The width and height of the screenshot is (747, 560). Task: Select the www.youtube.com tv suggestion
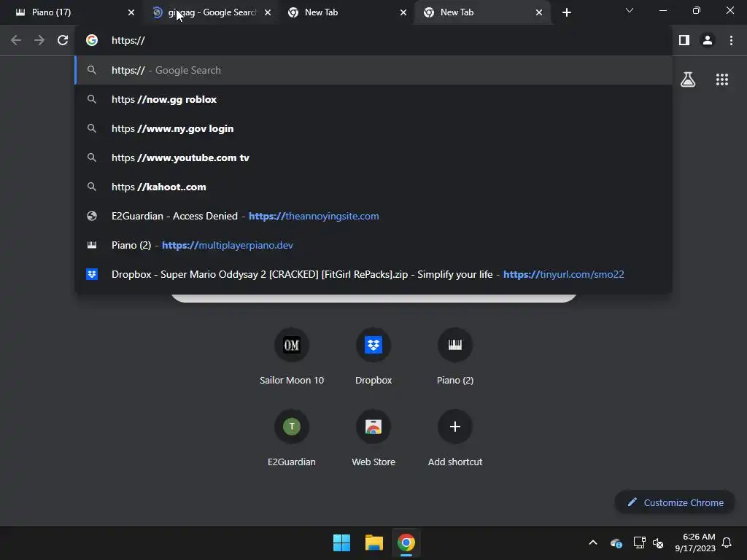373,157
